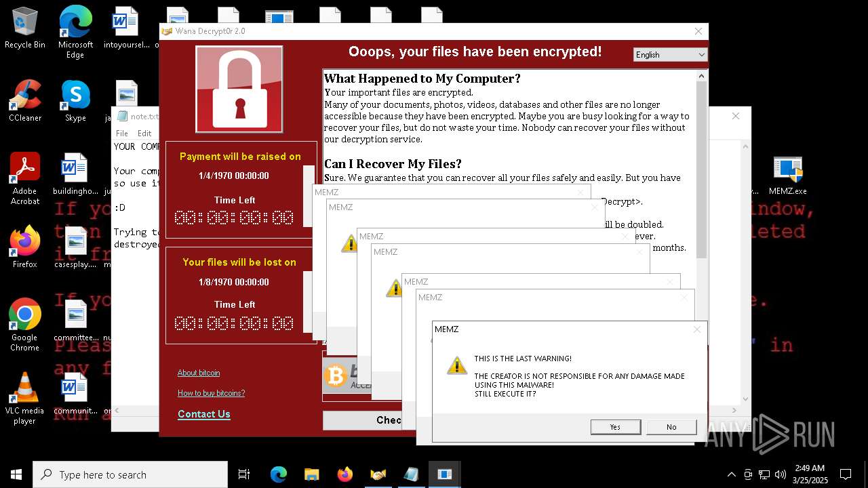Click the Payment raised progress bar
Screen dimensions: 868x488
[309, 196]
